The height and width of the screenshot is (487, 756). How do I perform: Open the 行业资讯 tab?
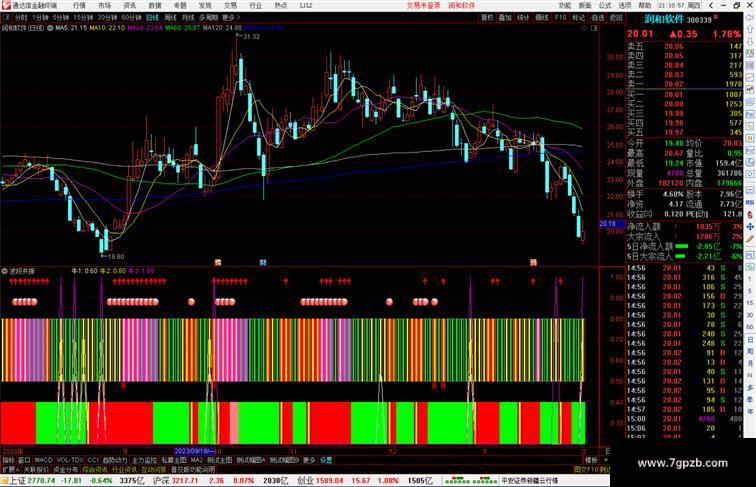[x=124, y=469]
